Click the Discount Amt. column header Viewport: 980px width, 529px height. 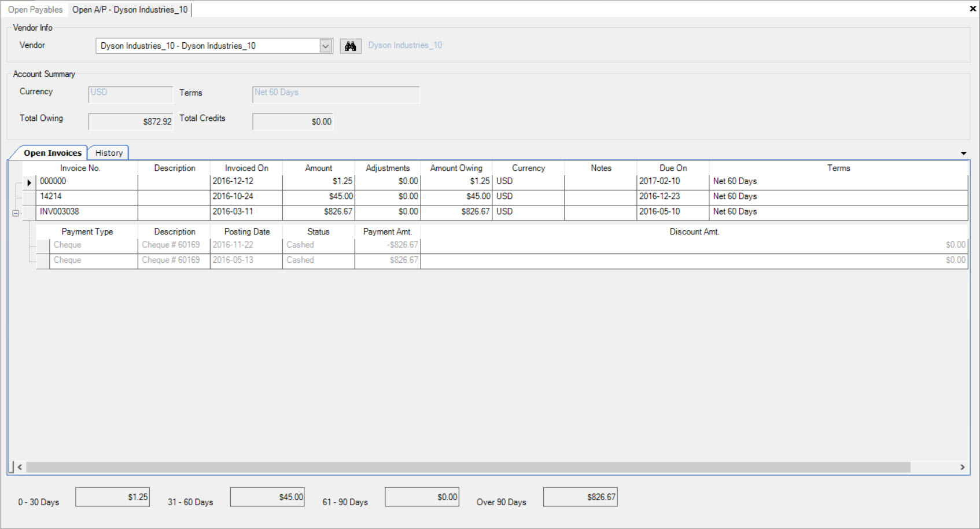694,232
